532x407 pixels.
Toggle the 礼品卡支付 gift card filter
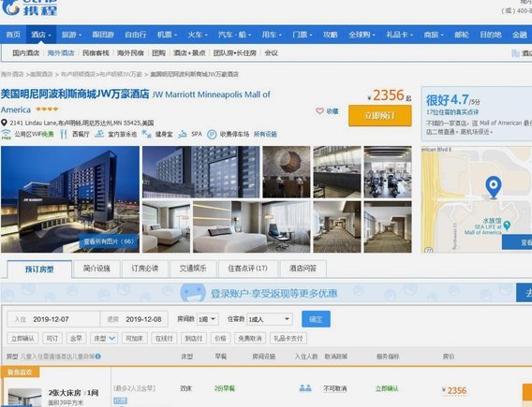click(x=288, y=338)
